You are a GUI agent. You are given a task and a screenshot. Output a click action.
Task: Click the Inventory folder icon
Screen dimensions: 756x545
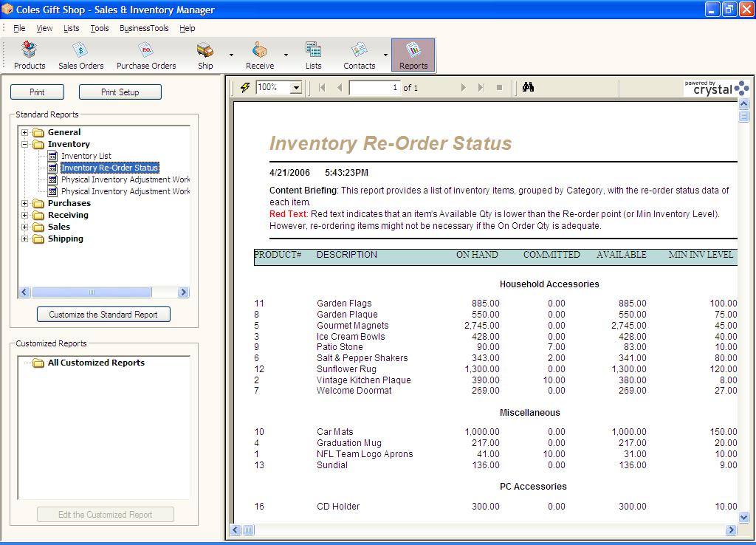click(38, 144)
